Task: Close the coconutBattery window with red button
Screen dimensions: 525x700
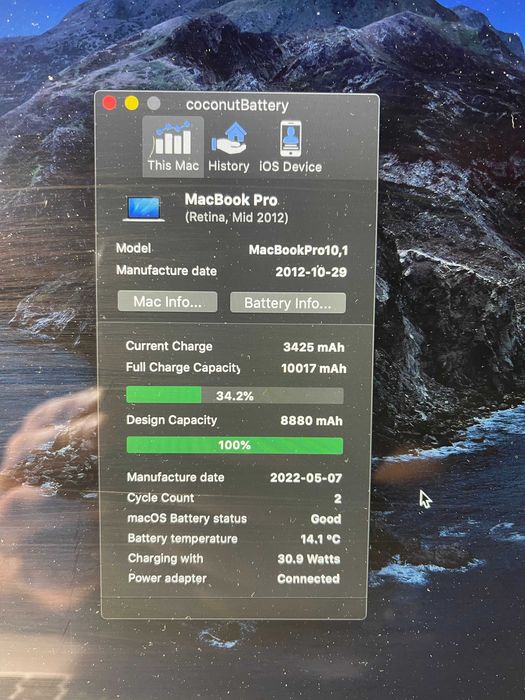Action: tap(109, 103)
